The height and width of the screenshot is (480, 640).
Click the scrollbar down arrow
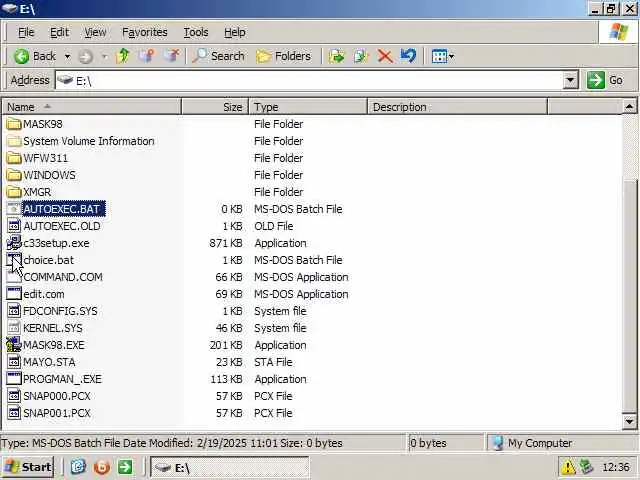click(x=629, y=421)
